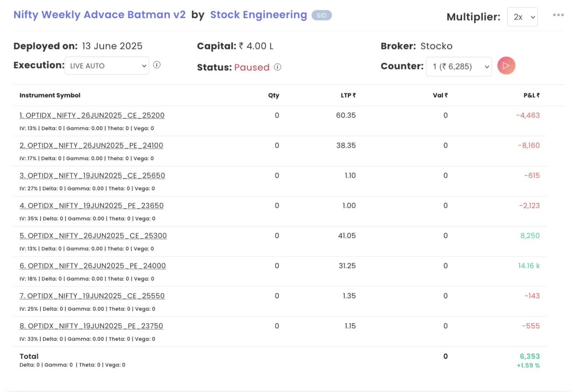Visit the Stock Engineering author link

(258, 15)
